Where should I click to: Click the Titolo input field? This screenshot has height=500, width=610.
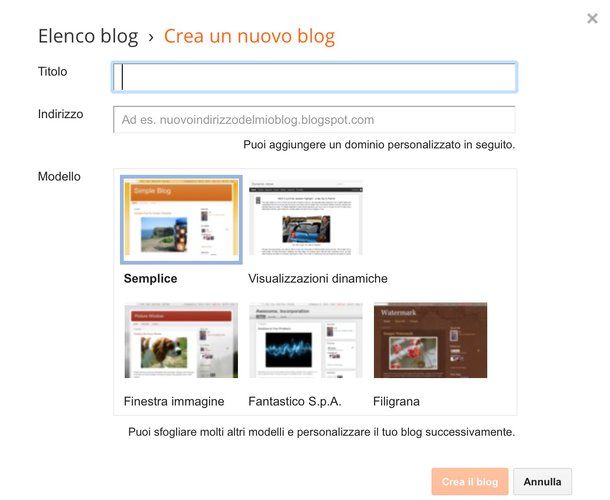pos(314,77)
